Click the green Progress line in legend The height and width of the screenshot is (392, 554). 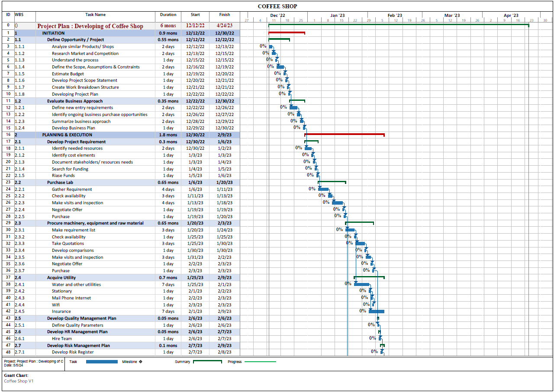click(260, 362)
